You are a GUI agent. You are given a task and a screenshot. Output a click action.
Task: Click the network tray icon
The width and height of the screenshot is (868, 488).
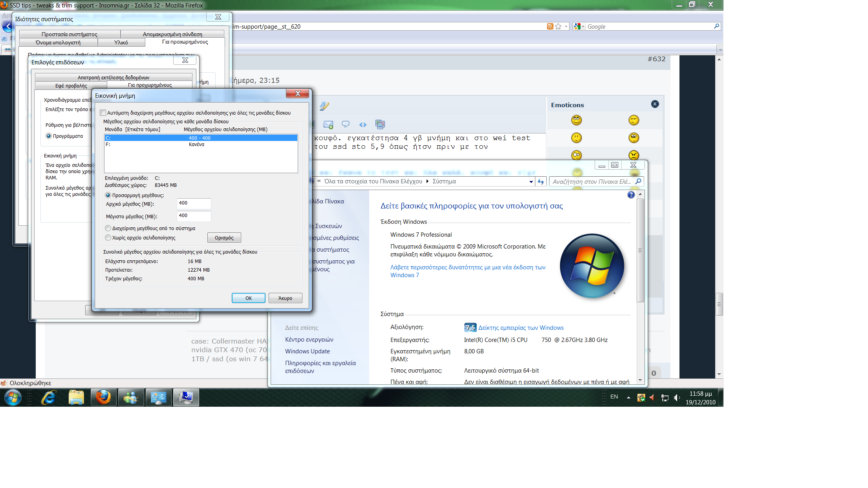[x=665, y=398]
